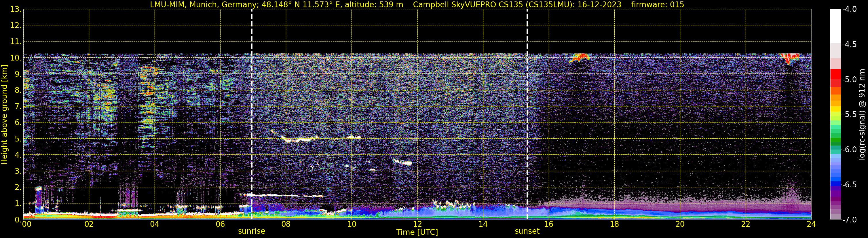Click the '24' time axis tick label
868x238 pixels.
(x=811, y=224)
